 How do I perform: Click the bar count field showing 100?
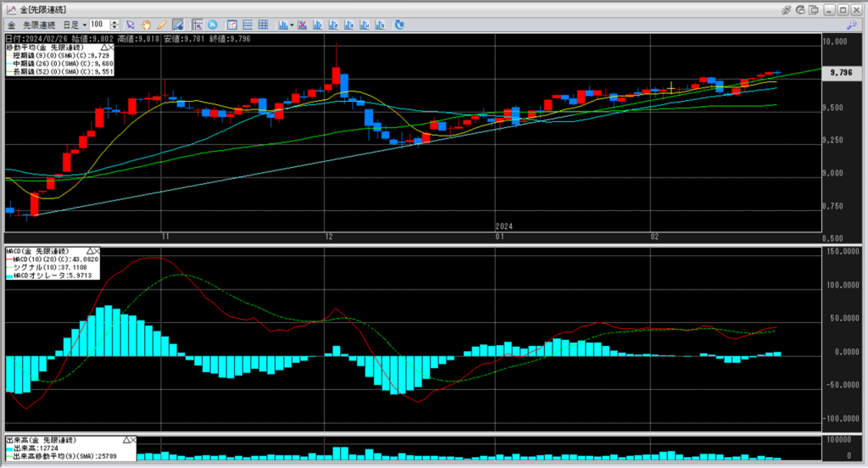(99, 25)
